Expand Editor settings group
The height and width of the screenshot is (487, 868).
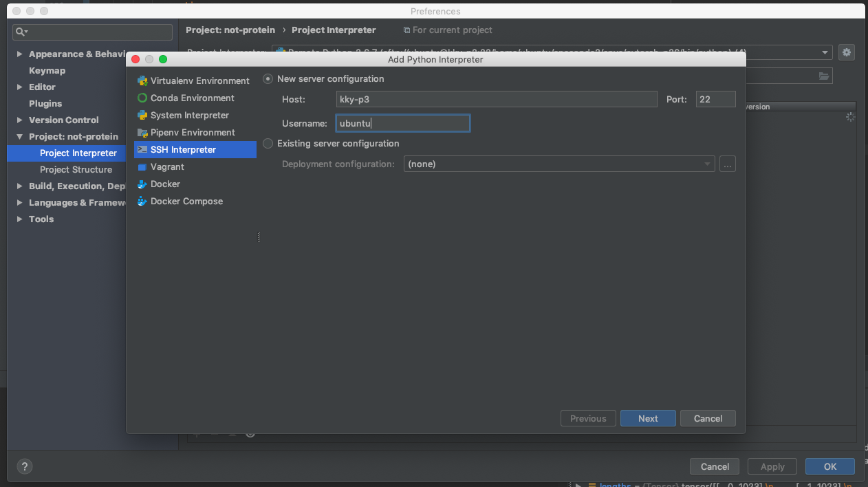19,87
